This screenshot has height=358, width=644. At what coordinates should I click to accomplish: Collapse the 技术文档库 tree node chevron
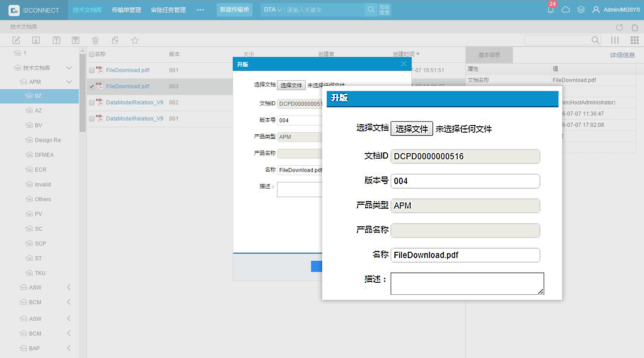click(x=69, y=68)
